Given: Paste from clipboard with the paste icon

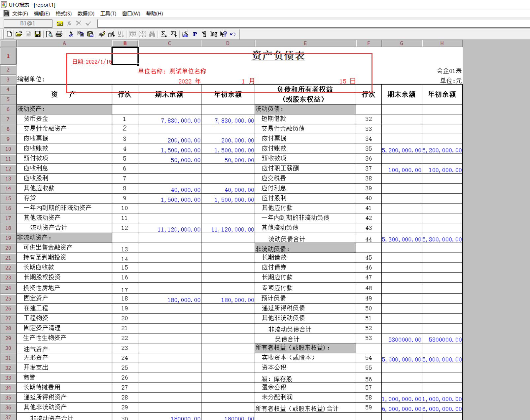Looking at the screenshot, I should coord(90,34).
